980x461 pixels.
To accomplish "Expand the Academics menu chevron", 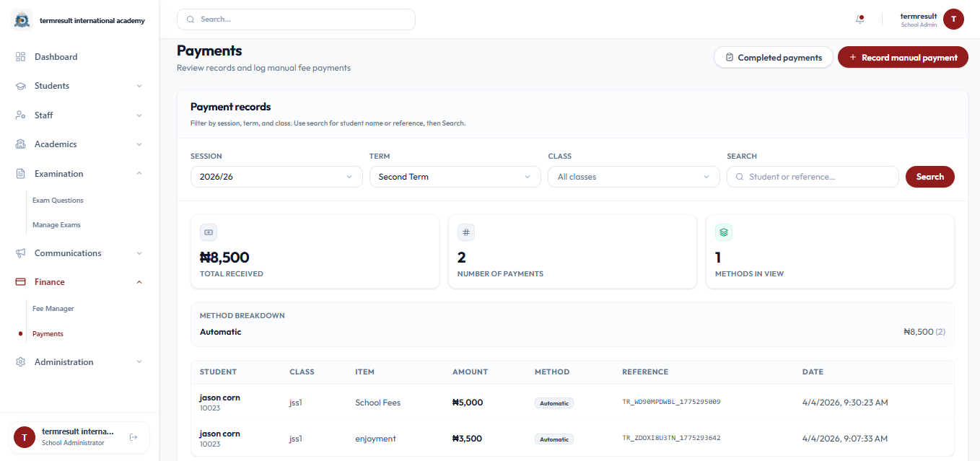I will click(x=139, y=144).
